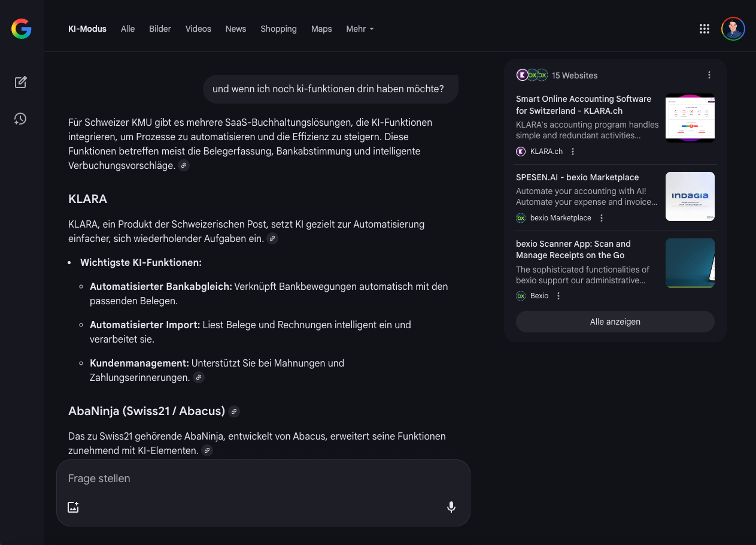
Task: Start a new chat with compose icon
Action: tap(21, 82)
